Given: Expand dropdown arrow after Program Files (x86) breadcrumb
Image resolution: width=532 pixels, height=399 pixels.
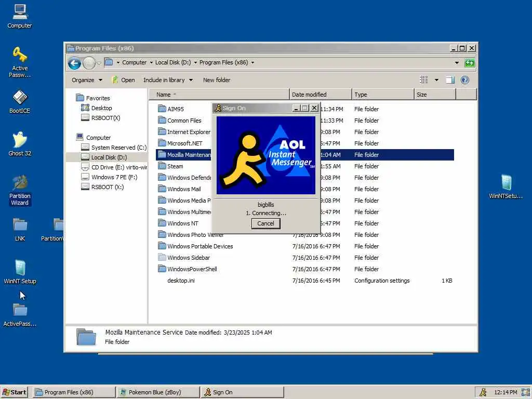Looking at the screenshot, I should pyautogui.click(x=253, y=63).
